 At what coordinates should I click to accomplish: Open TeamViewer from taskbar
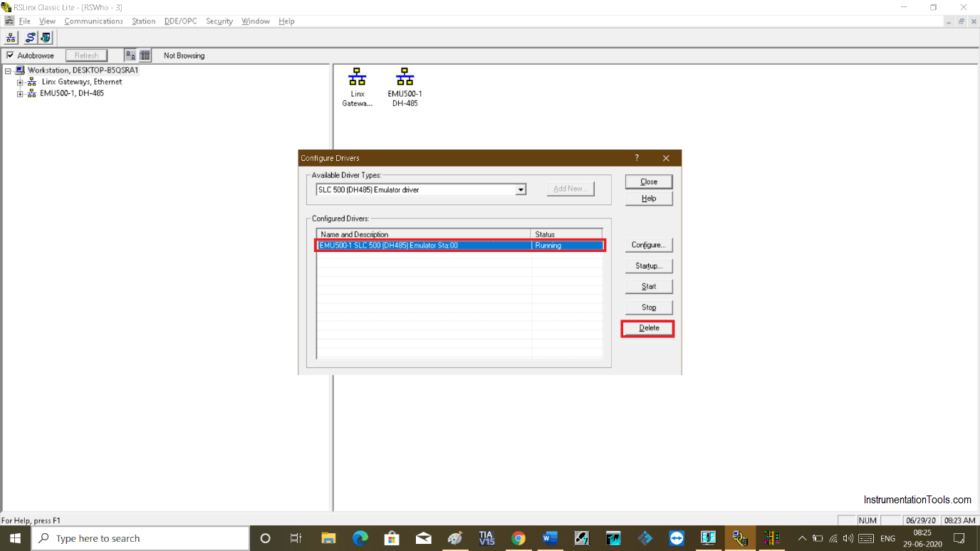click(677, 538)
